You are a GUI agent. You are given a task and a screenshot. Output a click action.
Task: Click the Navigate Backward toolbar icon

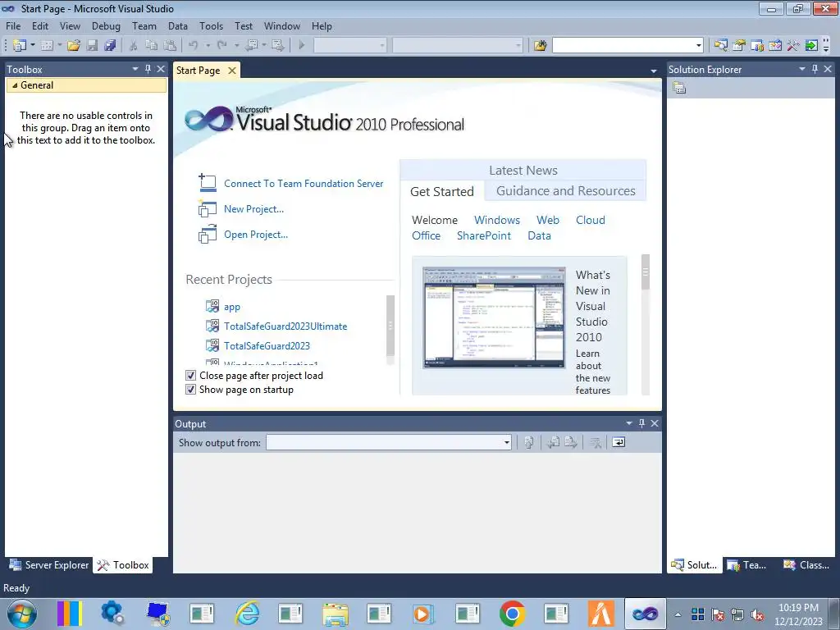tap(251, 46)
